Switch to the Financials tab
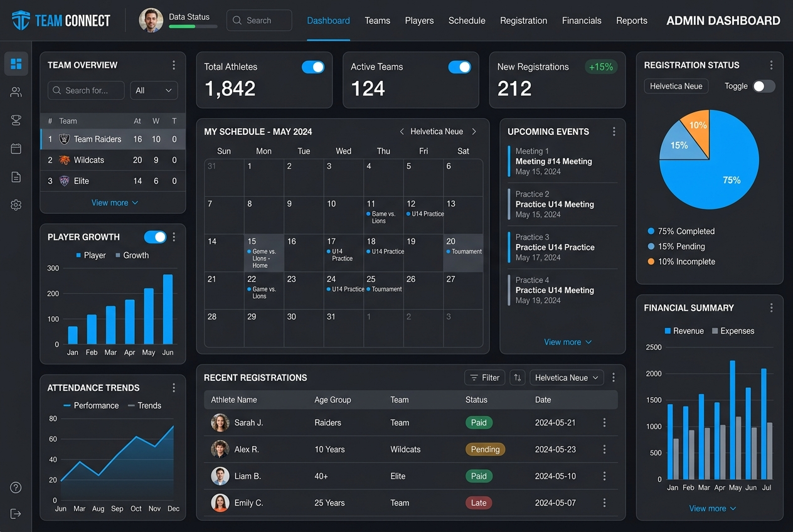This screenshot has width=793, height=532. point(582,21)
